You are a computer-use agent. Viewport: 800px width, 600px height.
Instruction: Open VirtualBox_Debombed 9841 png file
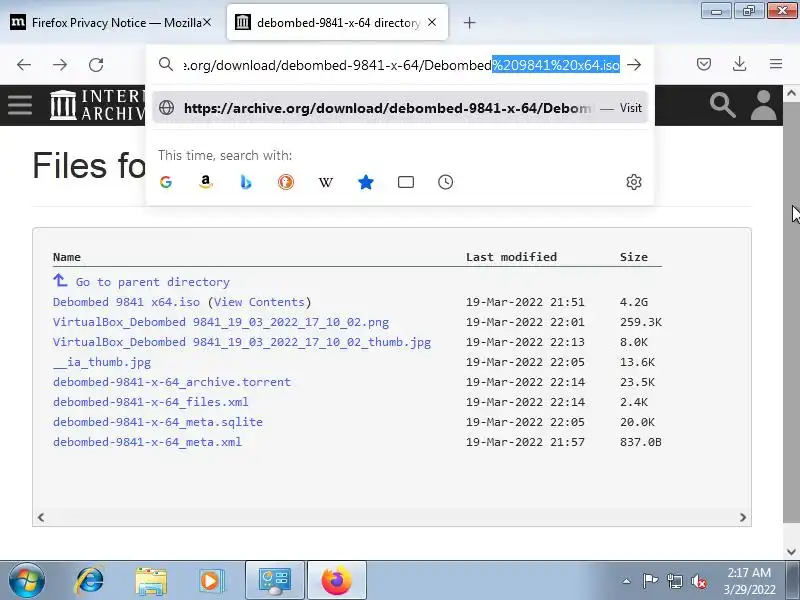221,322
